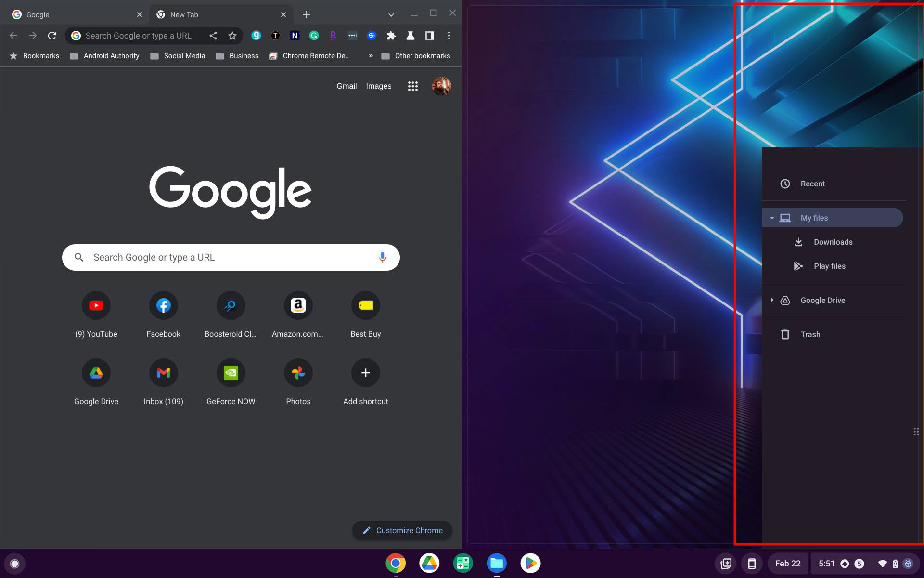Open the tab search dropdown arrow
This screenshot has width=924, height=578.
click(x=391, y=15)
